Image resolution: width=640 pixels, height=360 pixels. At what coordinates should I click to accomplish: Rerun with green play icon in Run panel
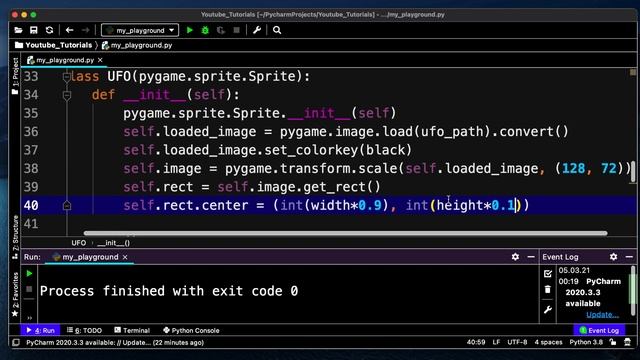click(29, 273)
